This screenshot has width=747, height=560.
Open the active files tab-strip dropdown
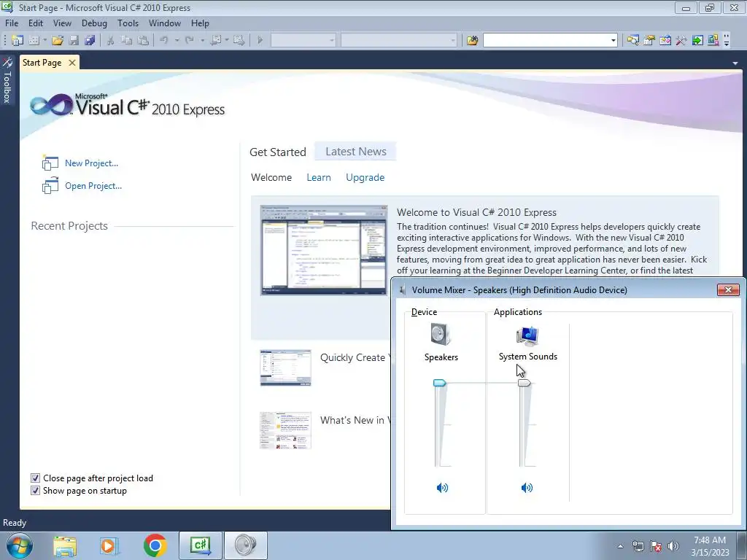click(x=735, y=63)
